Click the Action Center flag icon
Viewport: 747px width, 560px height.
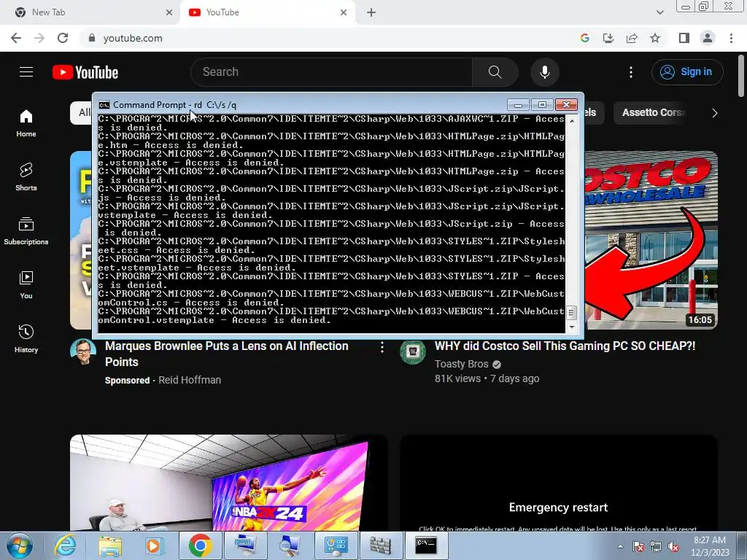638,546
